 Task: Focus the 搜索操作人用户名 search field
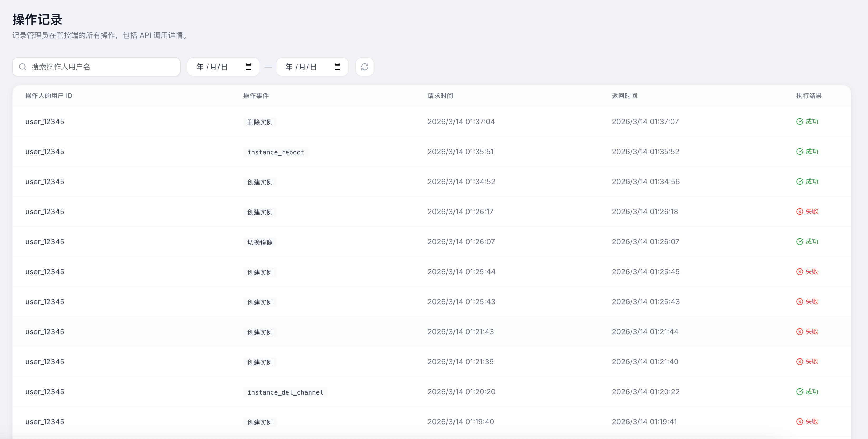pos(101,67)
